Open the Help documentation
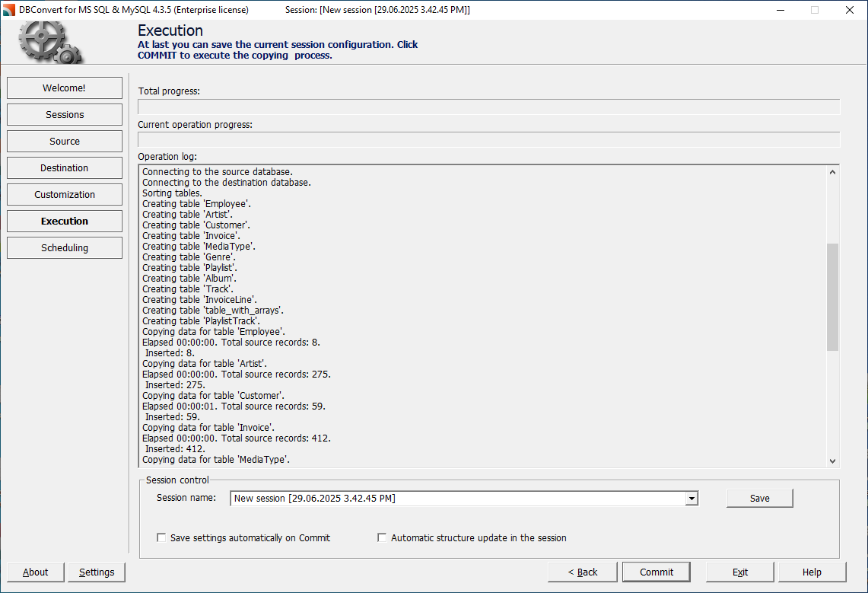The height and width of the screenshot is (593, 868). pos(812,572)
